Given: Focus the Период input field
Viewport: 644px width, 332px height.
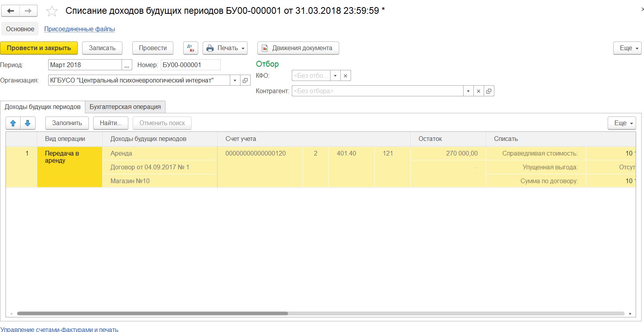Looking at the screenshot, I should (85, 65).
